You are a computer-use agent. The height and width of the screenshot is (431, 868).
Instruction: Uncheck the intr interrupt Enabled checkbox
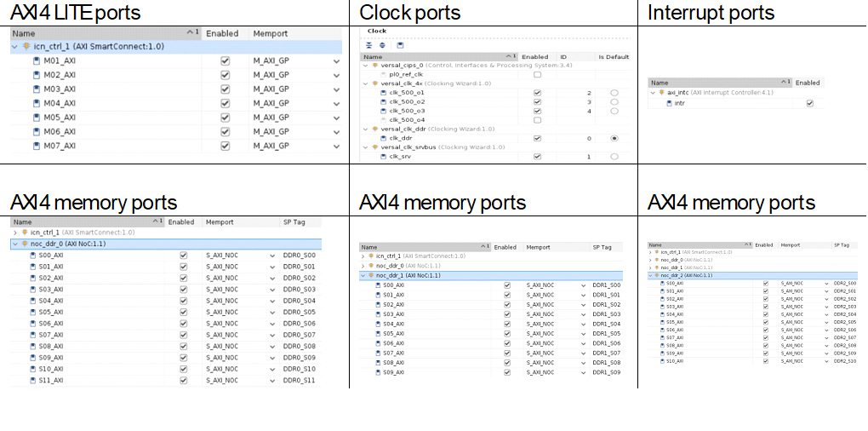pos(809,103)
